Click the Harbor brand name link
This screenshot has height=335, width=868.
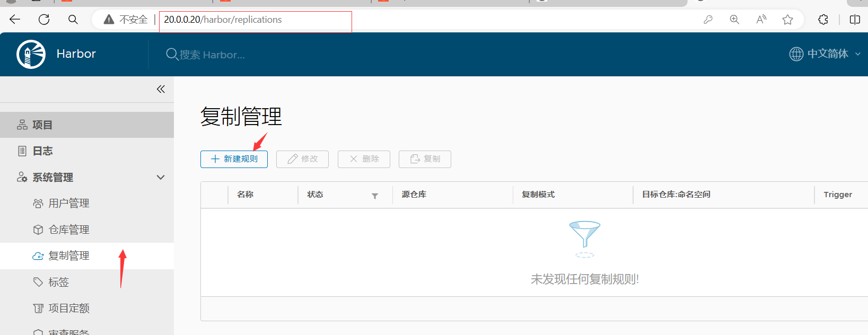76,54
